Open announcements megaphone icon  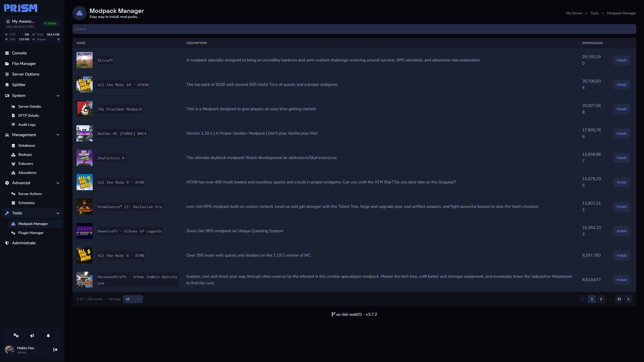(x=32, y=335)
